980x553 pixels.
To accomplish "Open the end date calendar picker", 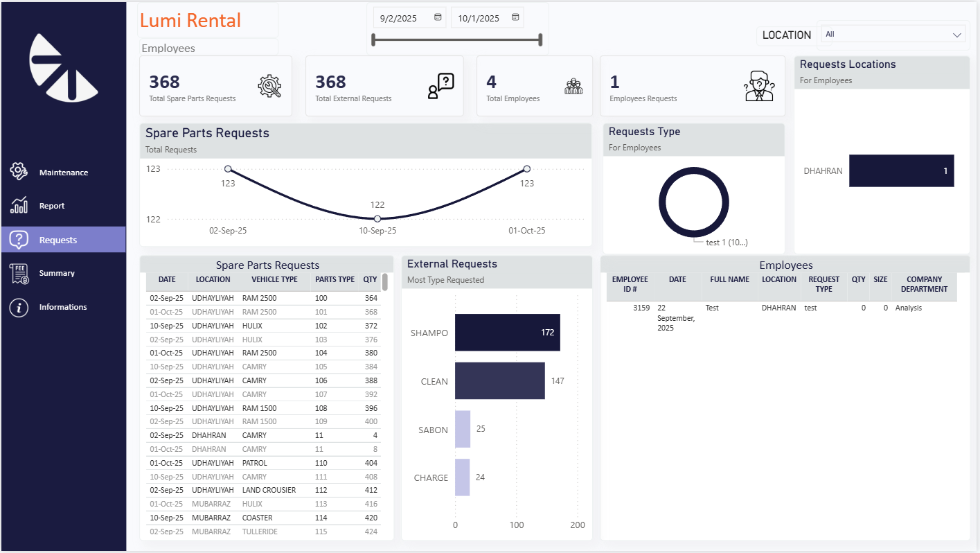I will [515, 17].
